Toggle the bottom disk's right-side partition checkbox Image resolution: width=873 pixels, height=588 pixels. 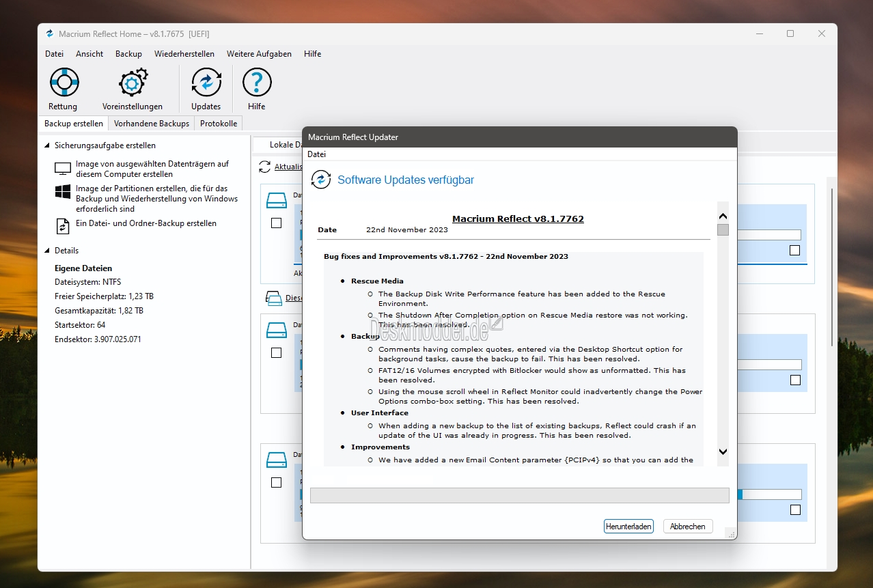pyautogui.click(x=794, y=510)
